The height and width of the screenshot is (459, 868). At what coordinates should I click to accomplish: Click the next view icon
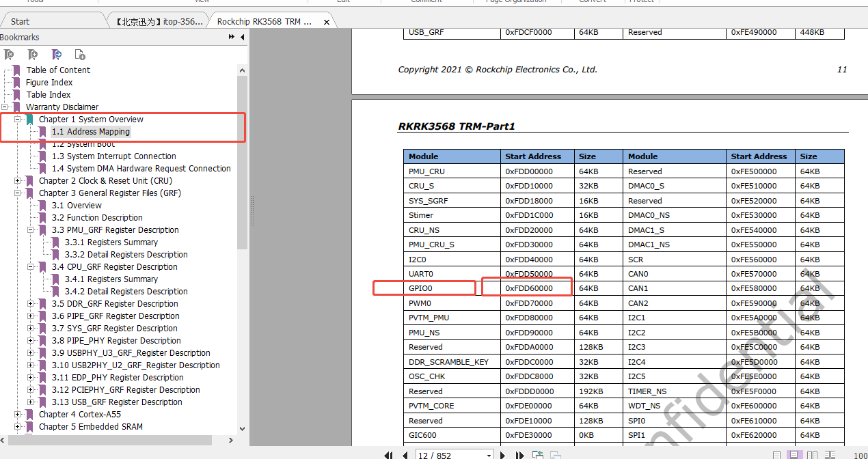coord(555,455)
